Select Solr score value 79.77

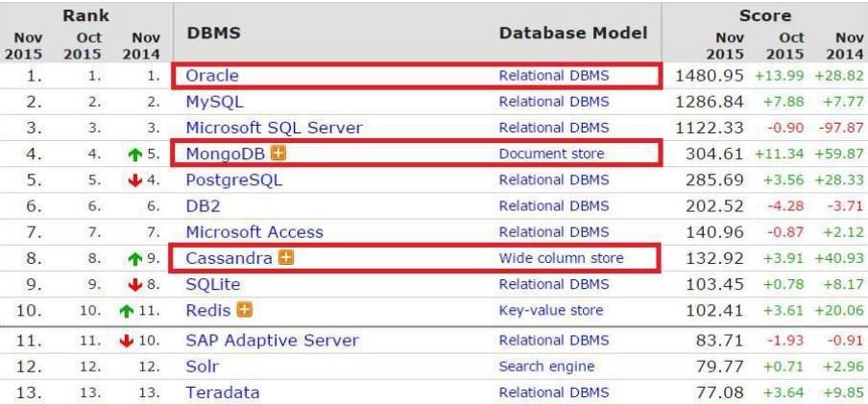[719, 367]
